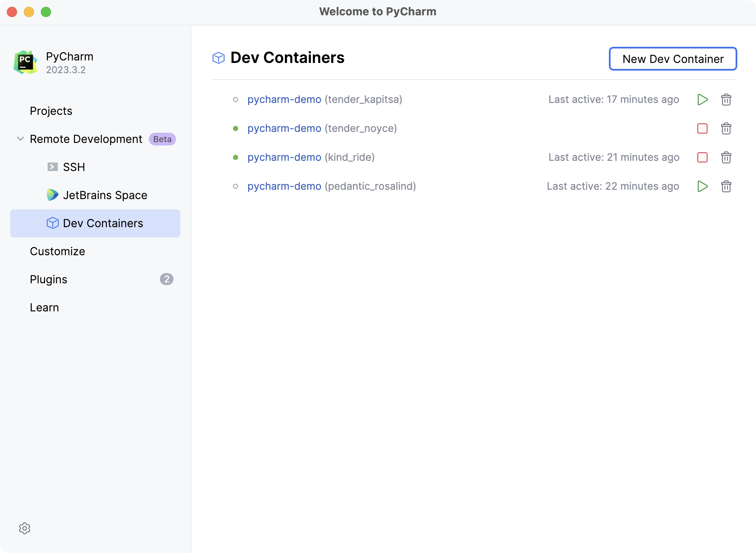Click the JetBrains Space icon

[x=53, y=195]
